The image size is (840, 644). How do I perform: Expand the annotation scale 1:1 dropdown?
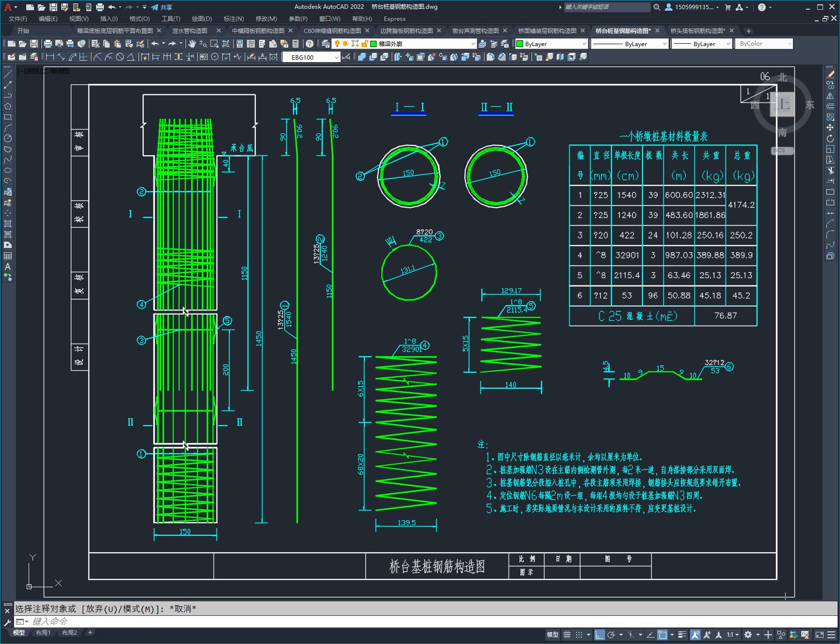point(733,634)
